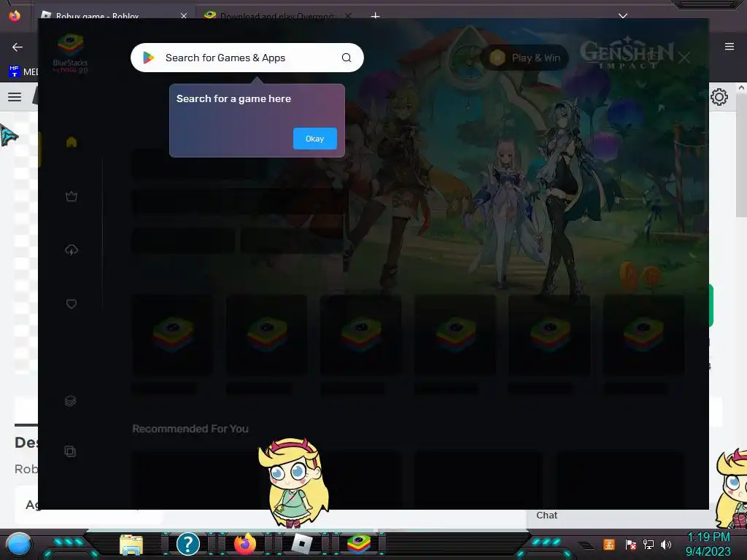Screen dimensions: 747x560
Task: Open the BlueStacks home sidebar icon
Action: click(71, 142)
